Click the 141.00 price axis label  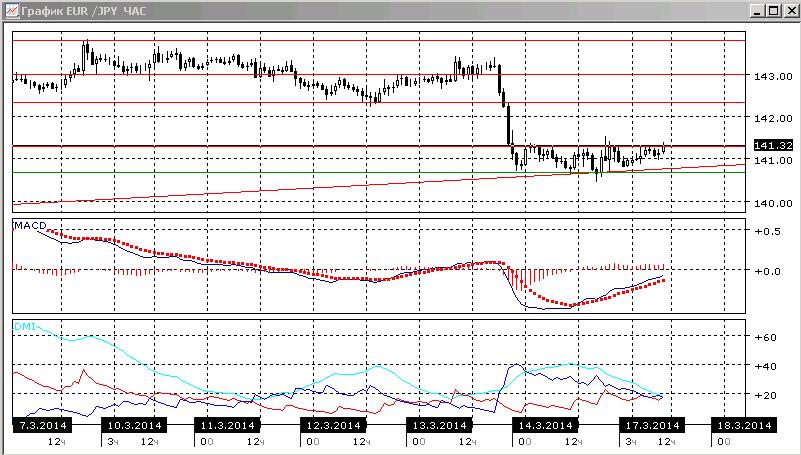click(773, 160)
